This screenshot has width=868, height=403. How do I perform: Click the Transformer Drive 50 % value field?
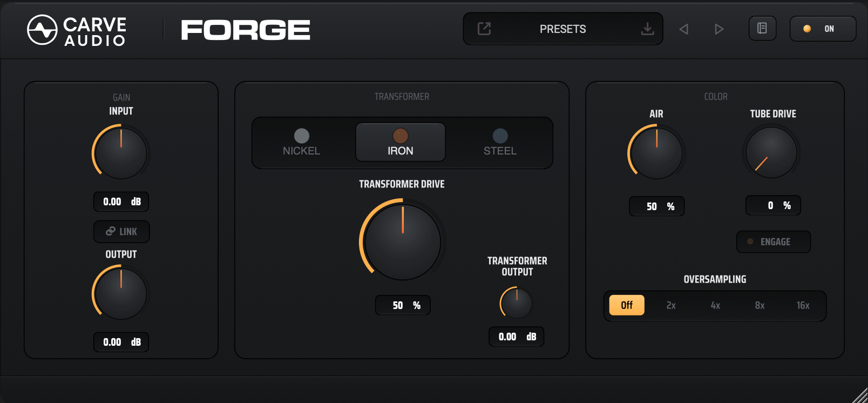(403, 305)
